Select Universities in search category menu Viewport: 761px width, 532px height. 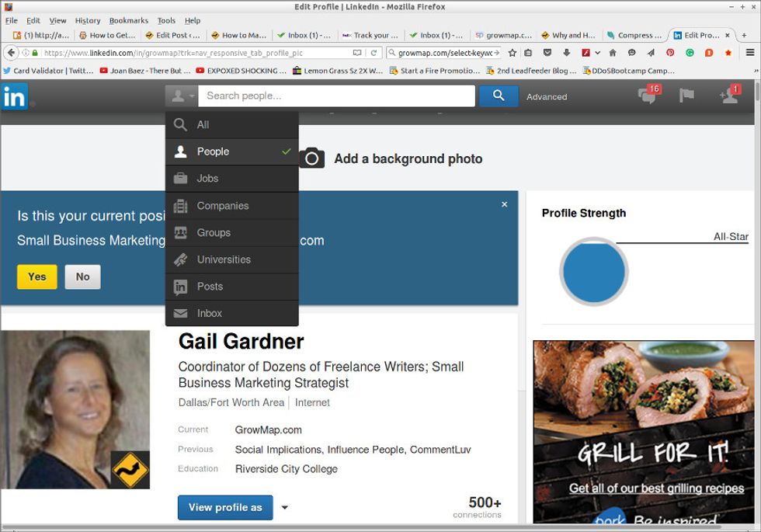pos(232,259)
